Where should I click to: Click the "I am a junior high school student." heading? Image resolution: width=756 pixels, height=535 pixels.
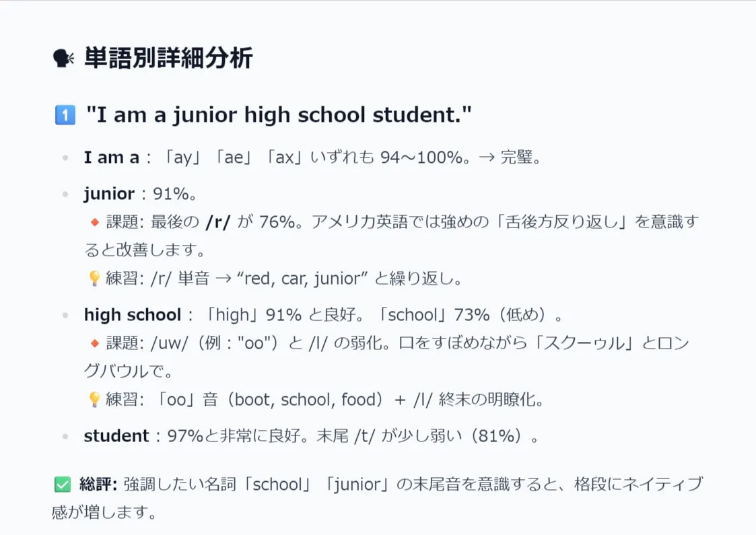tap(279, 115)
